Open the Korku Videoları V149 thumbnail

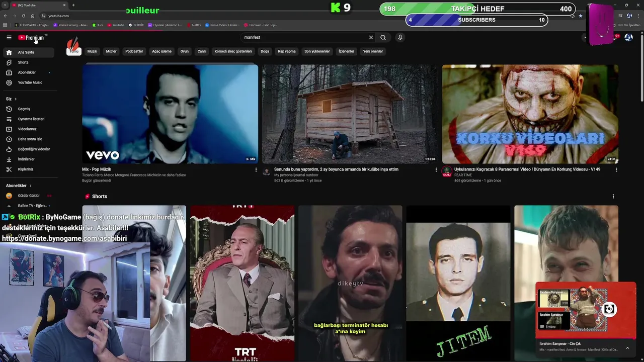point(530,114)
